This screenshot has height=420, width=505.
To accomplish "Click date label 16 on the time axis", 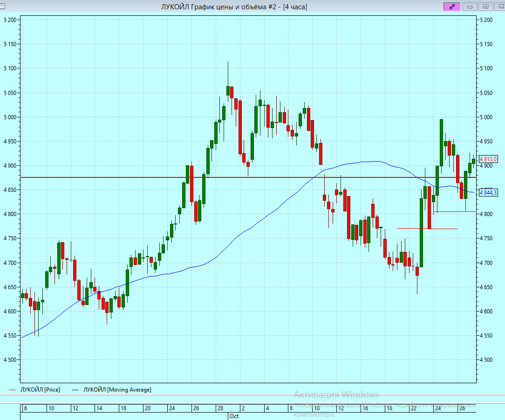I will [365, 408].
